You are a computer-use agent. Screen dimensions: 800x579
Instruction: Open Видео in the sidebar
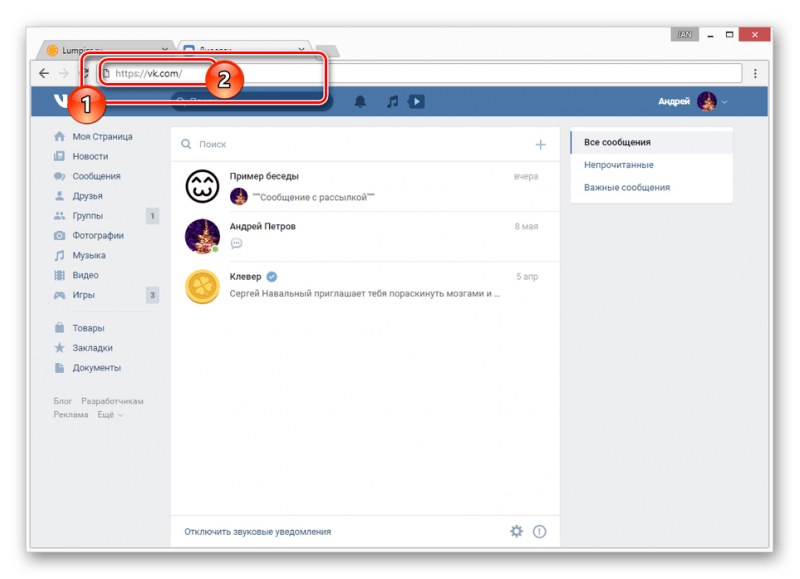pos(85,275)
